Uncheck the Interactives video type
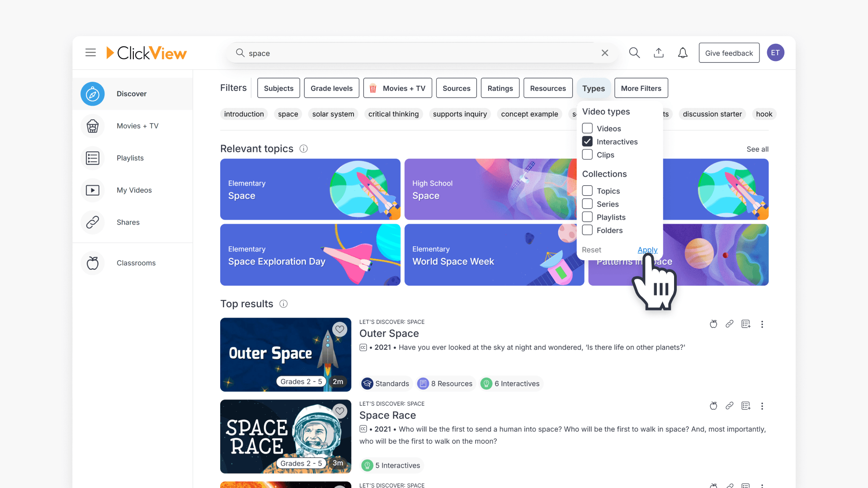The image size is (868, 488). coord(587,141)
